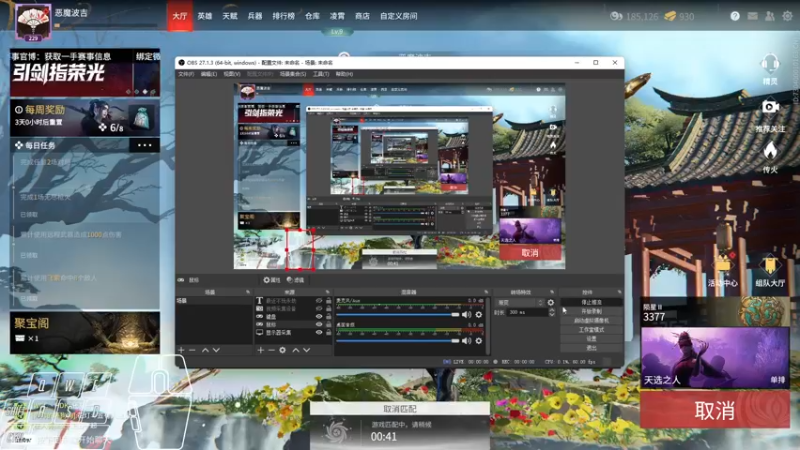Open the game mail envelope icon

point(753,16)
